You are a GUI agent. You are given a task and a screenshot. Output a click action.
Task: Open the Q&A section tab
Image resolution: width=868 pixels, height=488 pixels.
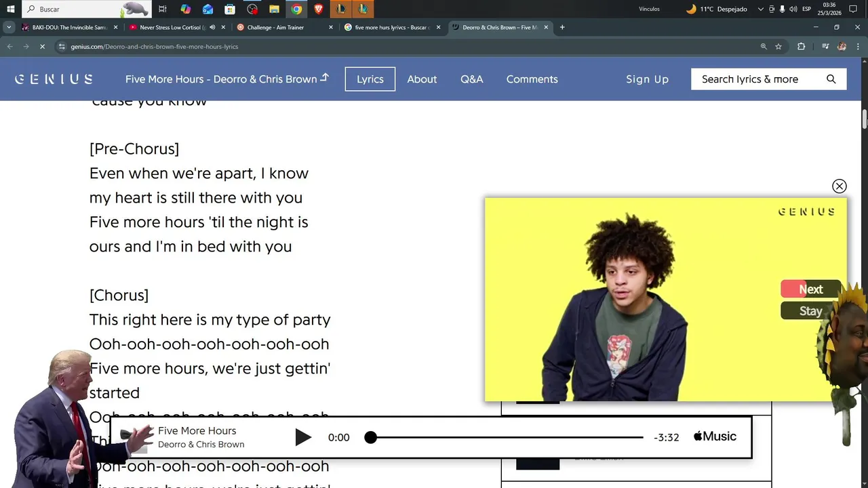coord(471,79)
